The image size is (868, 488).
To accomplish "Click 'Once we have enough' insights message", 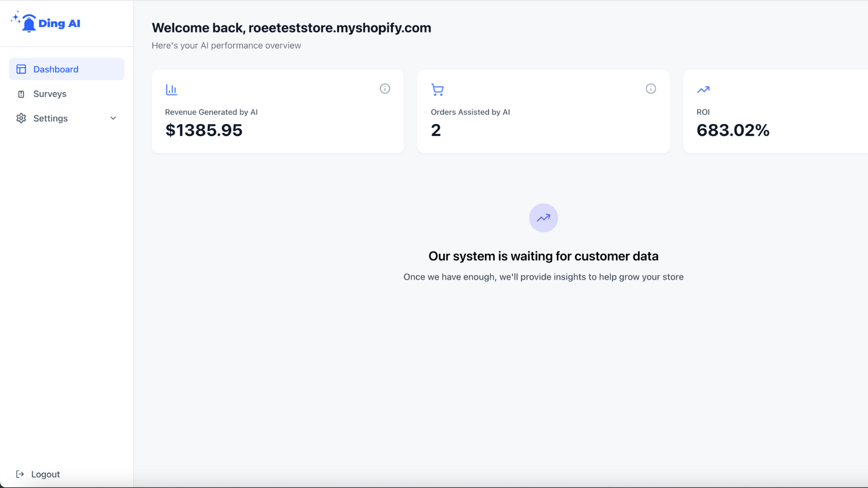I will (x=544, y=277).
